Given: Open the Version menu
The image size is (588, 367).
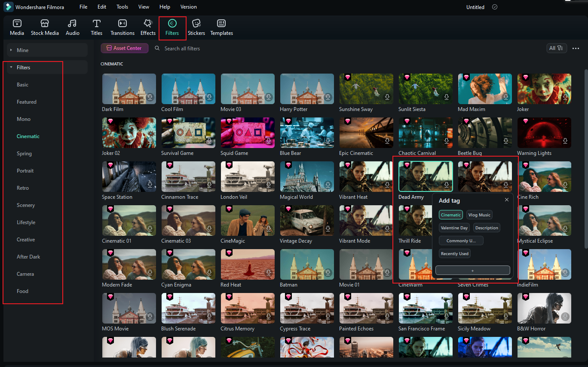Looking at the screenshot, I should [x=189, y=7].
